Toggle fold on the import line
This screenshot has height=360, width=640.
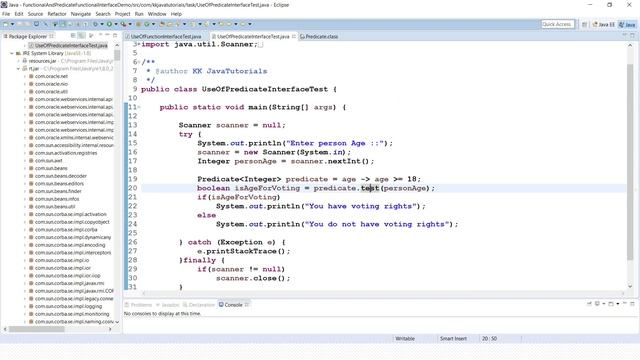[139, 44]
